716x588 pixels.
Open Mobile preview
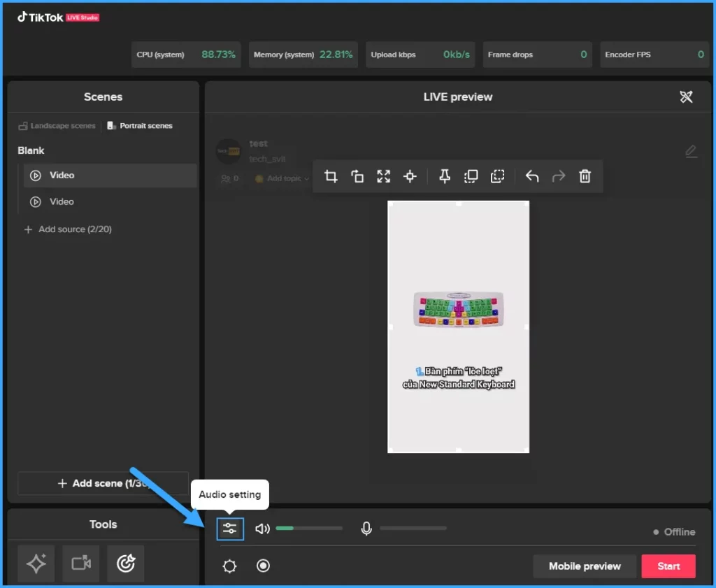click(x=585, y=566)
